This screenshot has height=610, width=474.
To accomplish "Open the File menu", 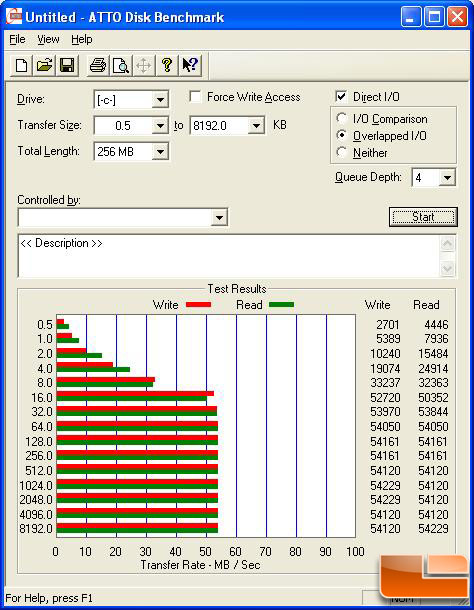I will (17, 39).
